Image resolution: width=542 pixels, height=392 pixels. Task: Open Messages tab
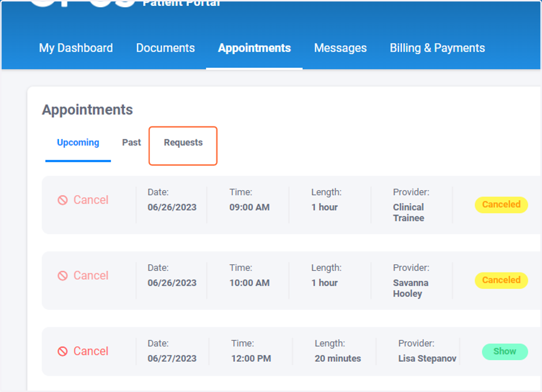click(341, 48)
